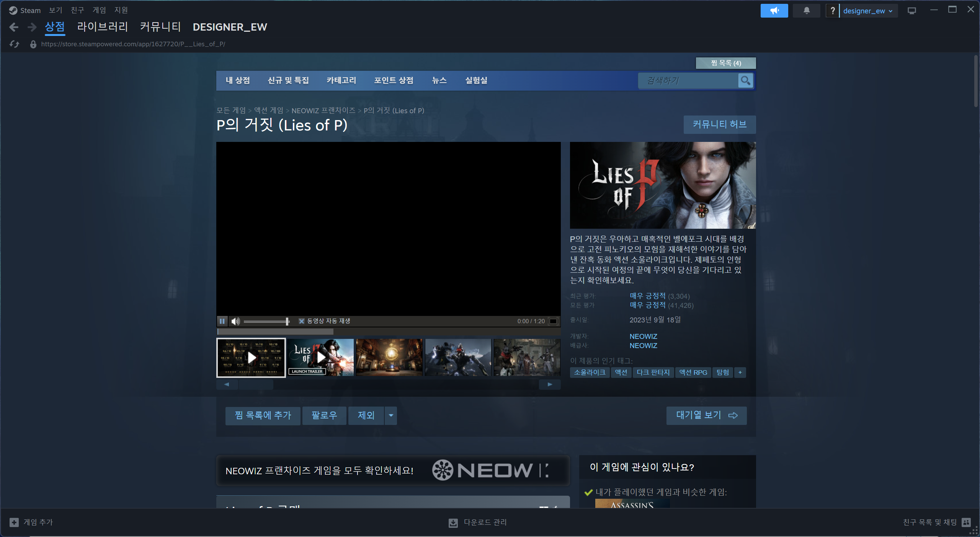Mute the trailer volume speaker
The width and height of the screenshot is (980, 537).
click(x=235, y=321)
